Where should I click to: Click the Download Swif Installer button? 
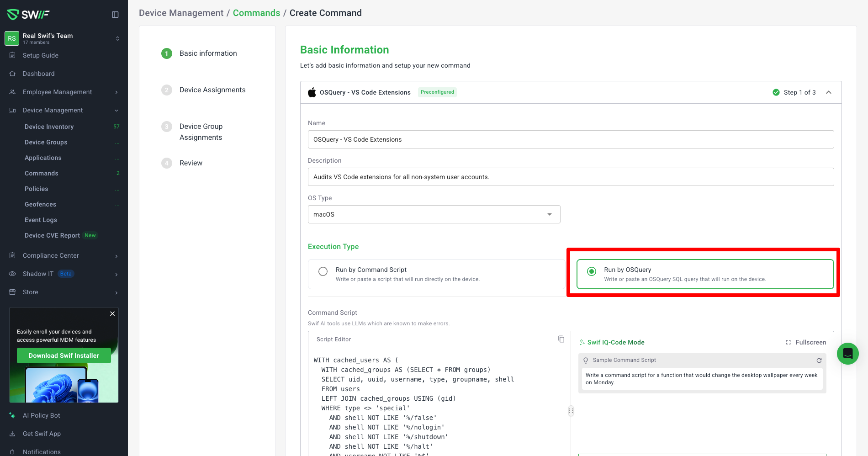pos(64,355)
